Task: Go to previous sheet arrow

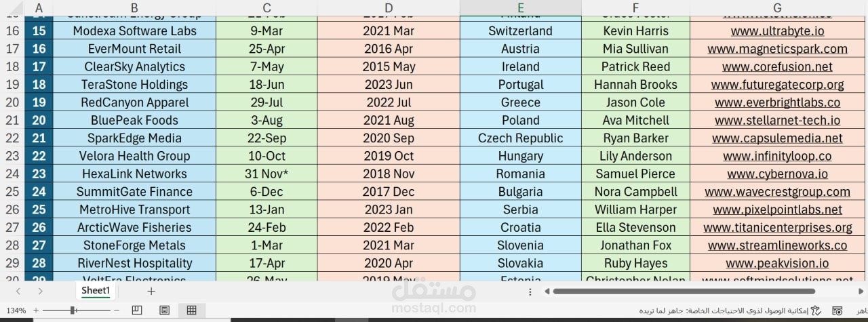Action: pyautogui.click(x=18, y=291)
